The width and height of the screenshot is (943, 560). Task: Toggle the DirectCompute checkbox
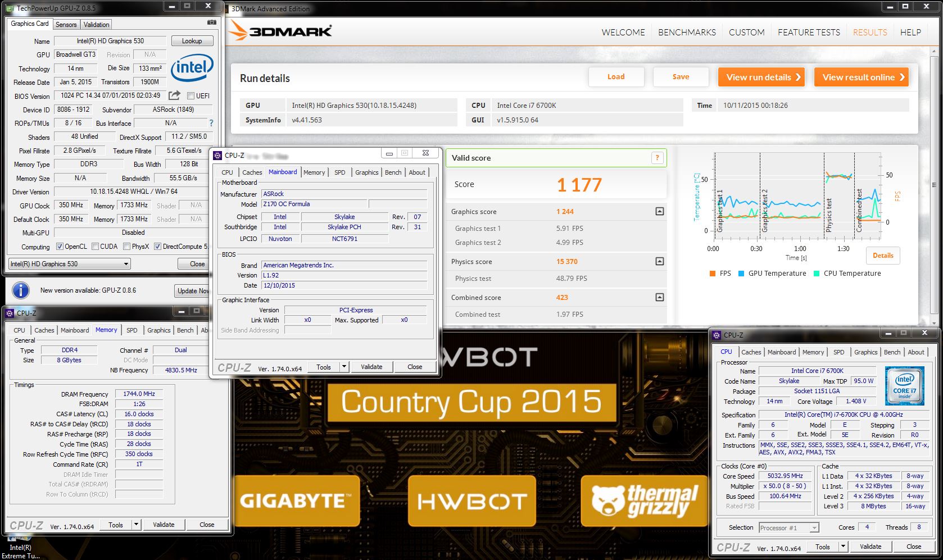coord(157,247)
